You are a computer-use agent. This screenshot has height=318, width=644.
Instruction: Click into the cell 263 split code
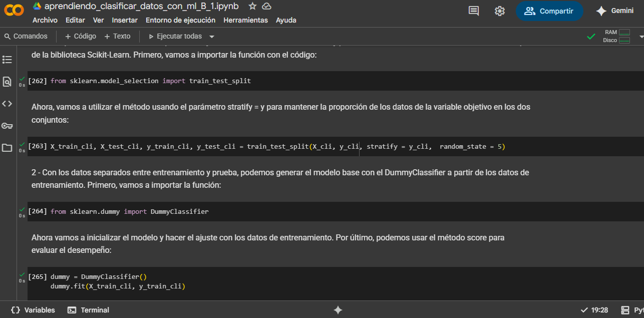pos(336,146)
